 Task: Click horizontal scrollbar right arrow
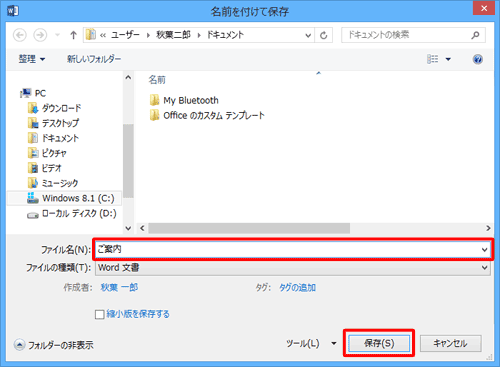coord(488,228)
